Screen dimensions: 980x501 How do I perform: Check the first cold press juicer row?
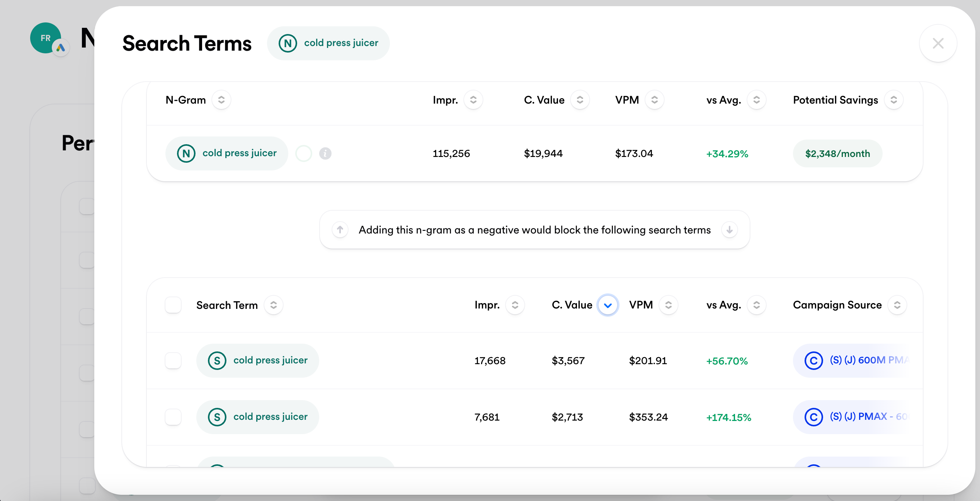[x=173, y=361]
